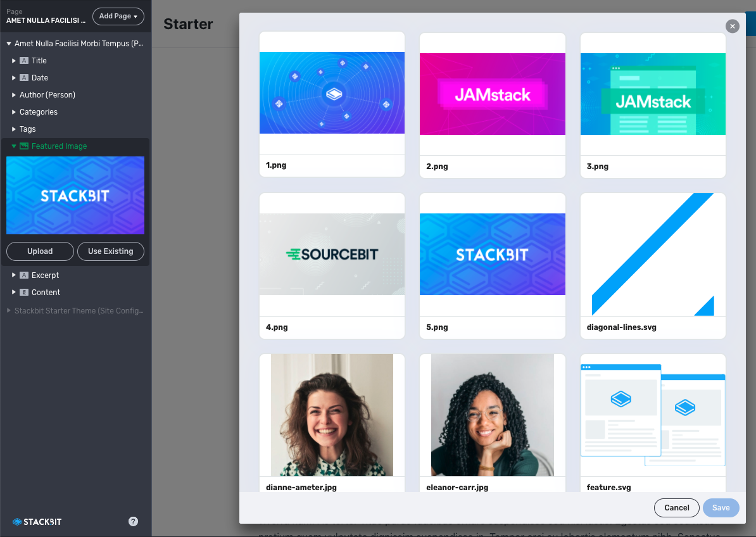756x537 pixels.
Task: Expand the Title field
Action: (13, 61)
